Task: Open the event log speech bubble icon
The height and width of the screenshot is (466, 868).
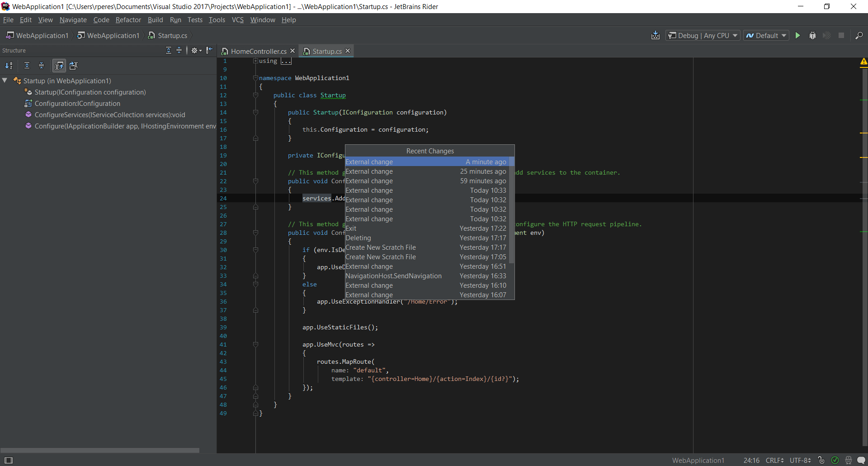Action: [861, 460]
